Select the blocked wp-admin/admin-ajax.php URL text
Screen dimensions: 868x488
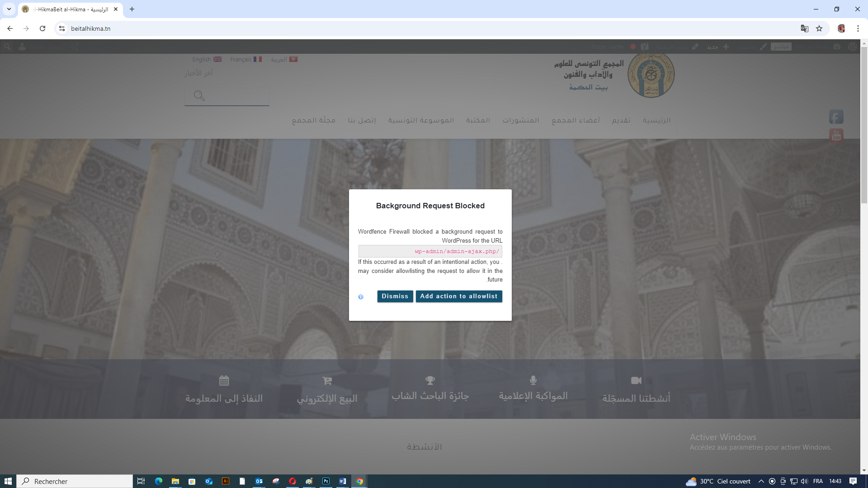coord(457,251)
